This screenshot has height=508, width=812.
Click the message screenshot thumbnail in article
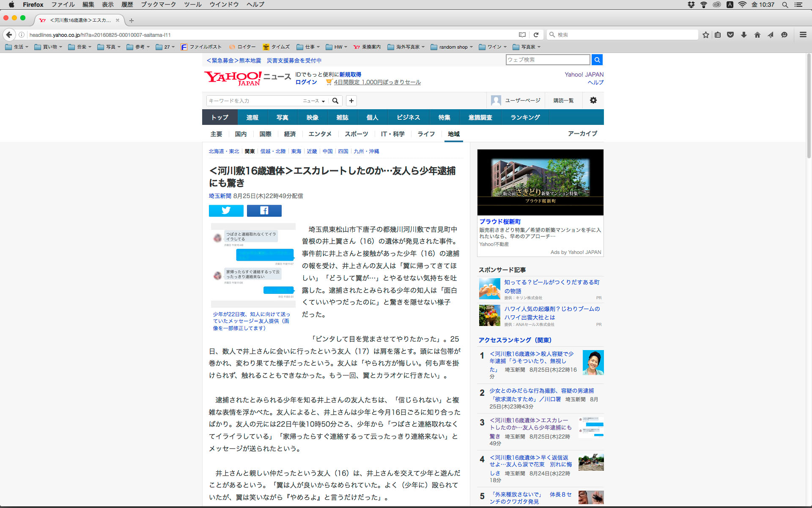(253, 265)
